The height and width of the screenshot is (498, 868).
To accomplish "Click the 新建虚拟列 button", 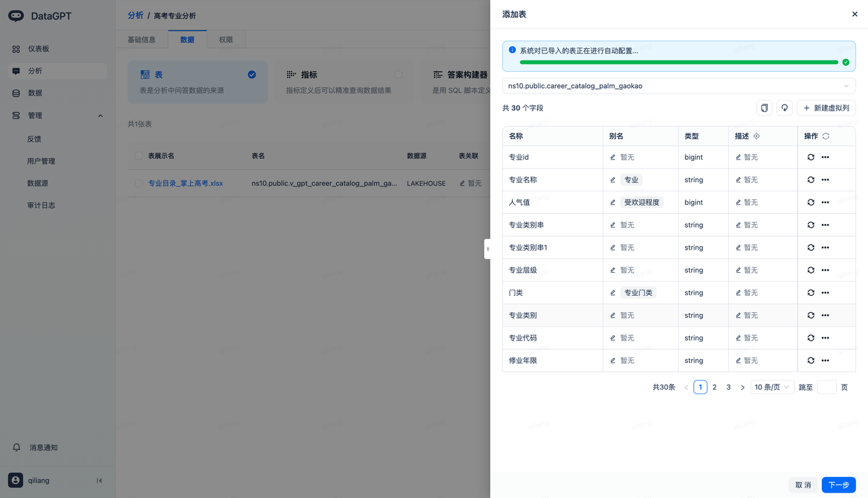I will 826,108.
